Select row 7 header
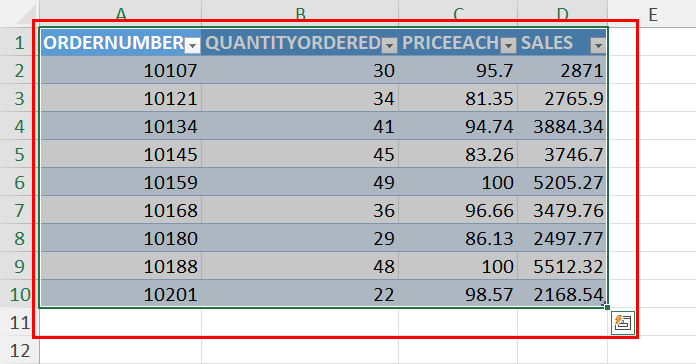696x364 pixels. [x=20, y=210]
